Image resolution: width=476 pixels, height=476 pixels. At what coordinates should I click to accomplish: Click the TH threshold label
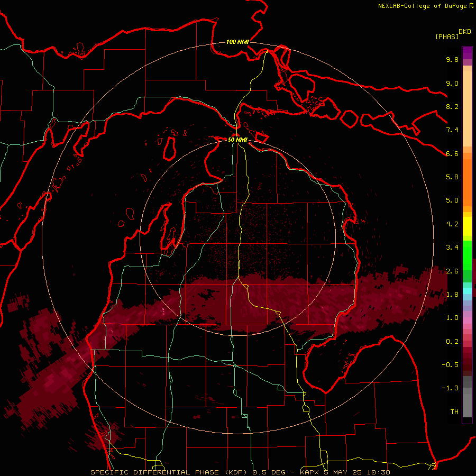tap(454, 412)
